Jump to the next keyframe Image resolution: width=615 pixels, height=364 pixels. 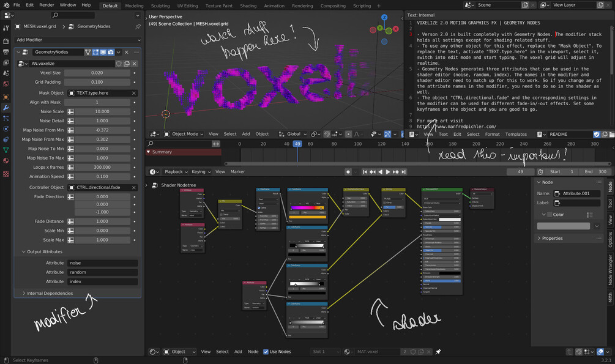point(396,172)
